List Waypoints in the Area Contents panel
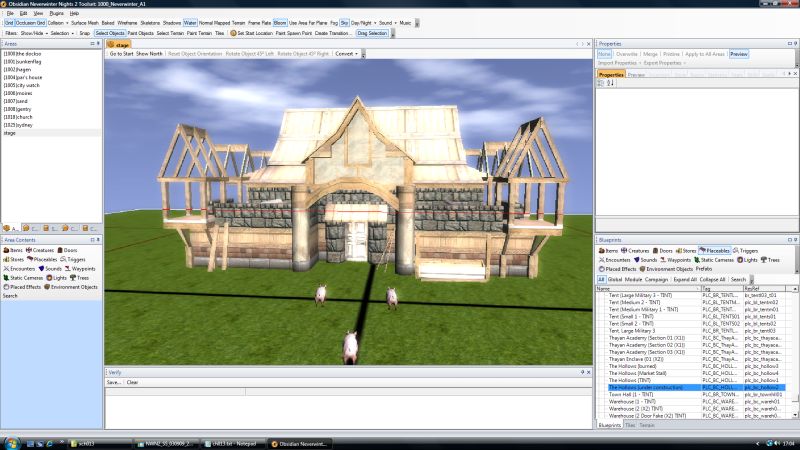800x450 pixels. click(x=80, y=268)
